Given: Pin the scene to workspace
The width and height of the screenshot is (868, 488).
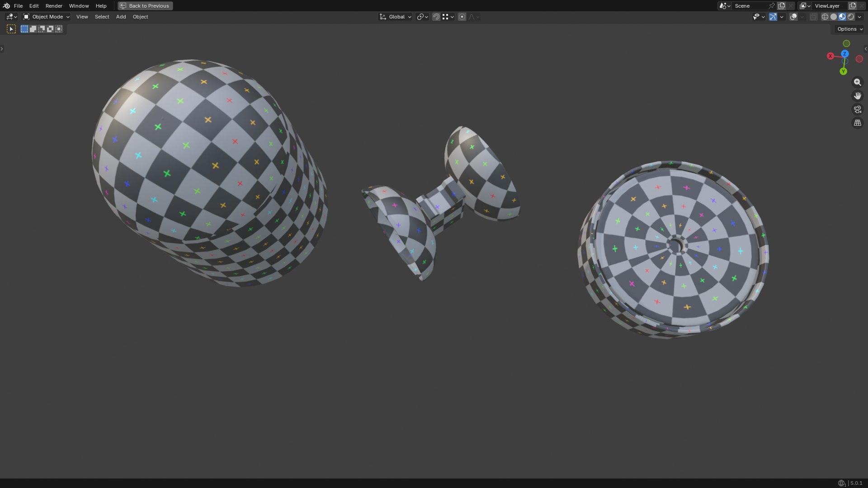Looking at the screenshot, I should [772, 6].
